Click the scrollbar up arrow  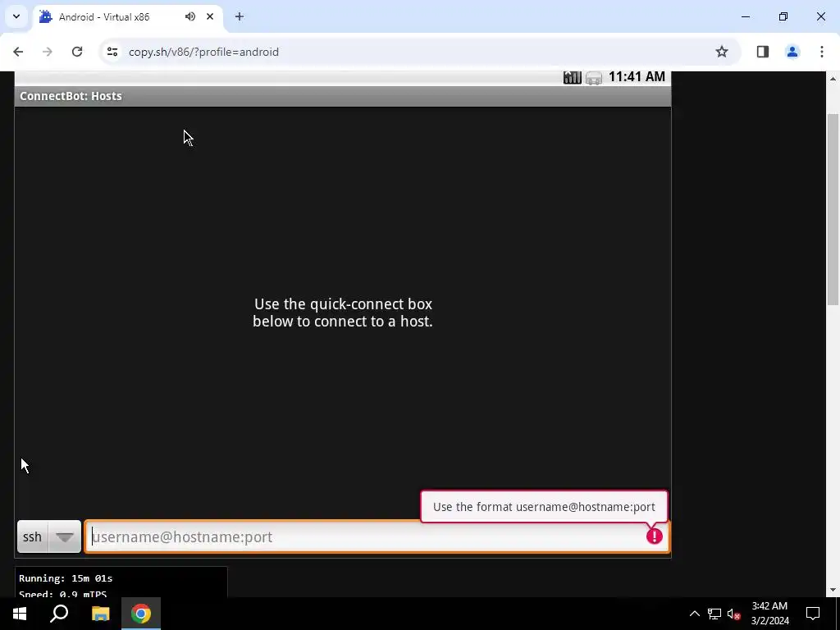(x=833, y=79)
